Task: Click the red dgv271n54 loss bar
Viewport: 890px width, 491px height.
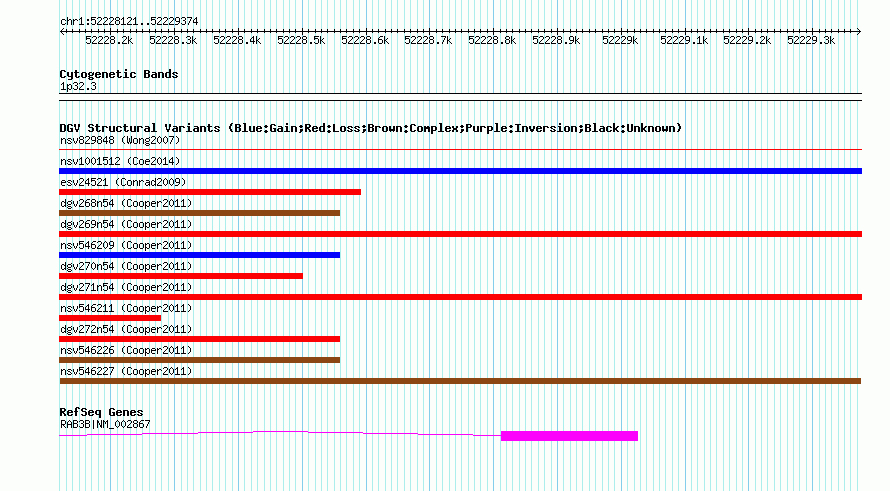Action: 460,297
